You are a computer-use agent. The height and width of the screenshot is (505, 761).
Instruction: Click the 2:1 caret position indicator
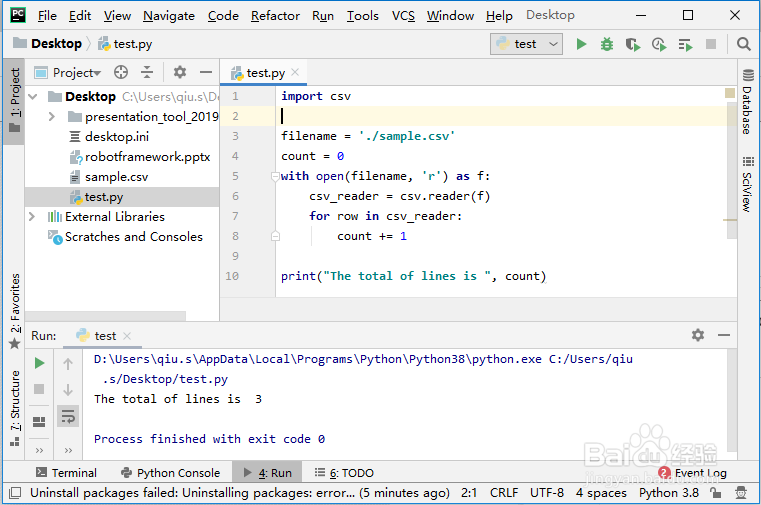469,493
